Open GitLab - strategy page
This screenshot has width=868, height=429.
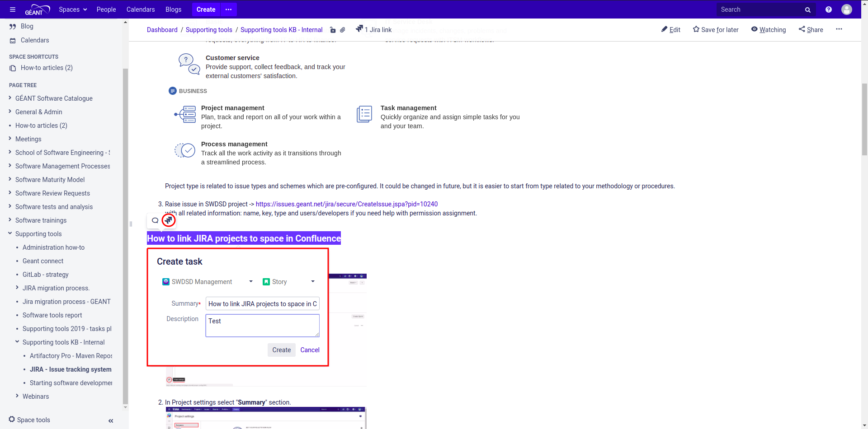(x=46, y=275)
